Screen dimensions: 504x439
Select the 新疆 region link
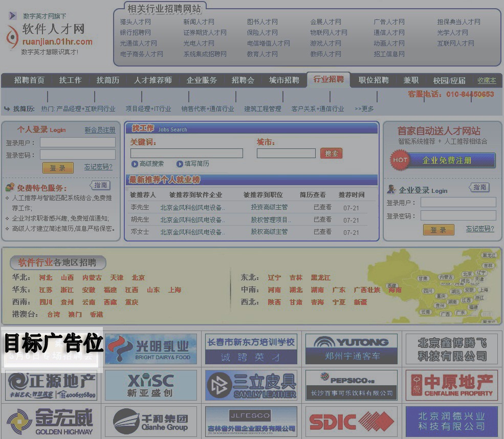tap(360, 302)
